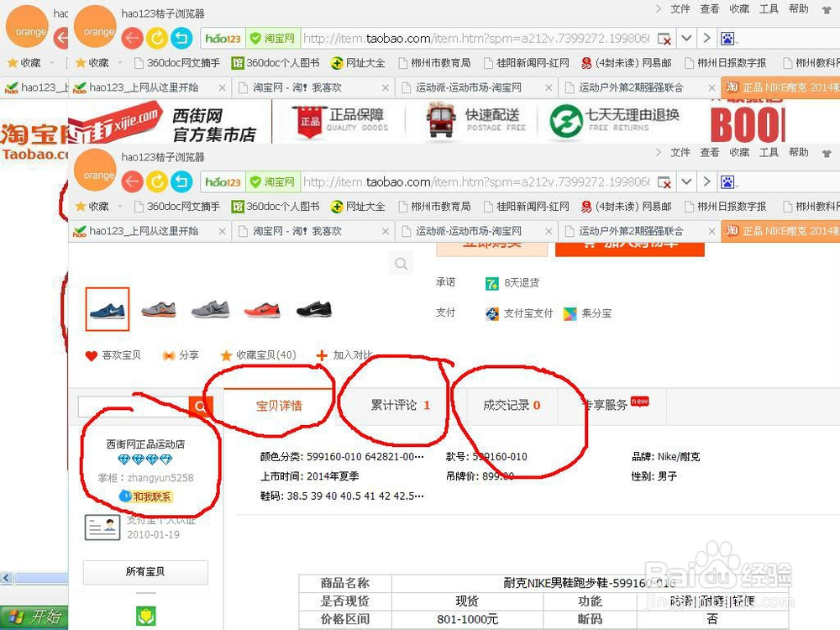Open the address bar history dropdown

point(686,181)
